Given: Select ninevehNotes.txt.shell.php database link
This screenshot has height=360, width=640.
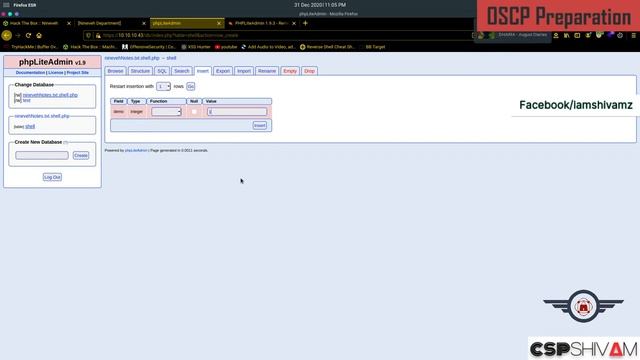Looking at the screenshot, I should pos(50,95).
